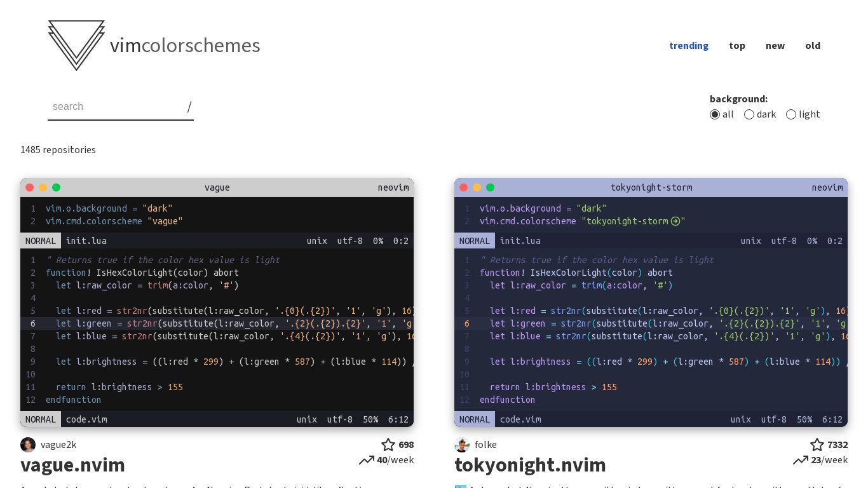Select the "all" background radio button
Viewport: 868px width, 488px height.
click(x=715, y=114)
